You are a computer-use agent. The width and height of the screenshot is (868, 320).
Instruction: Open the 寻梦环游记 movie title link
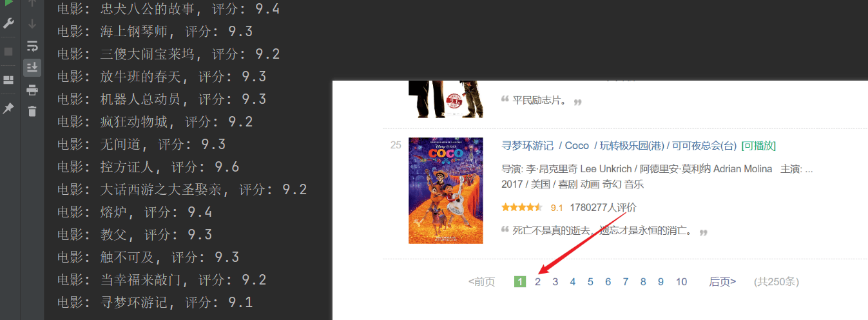click(528, 145)
